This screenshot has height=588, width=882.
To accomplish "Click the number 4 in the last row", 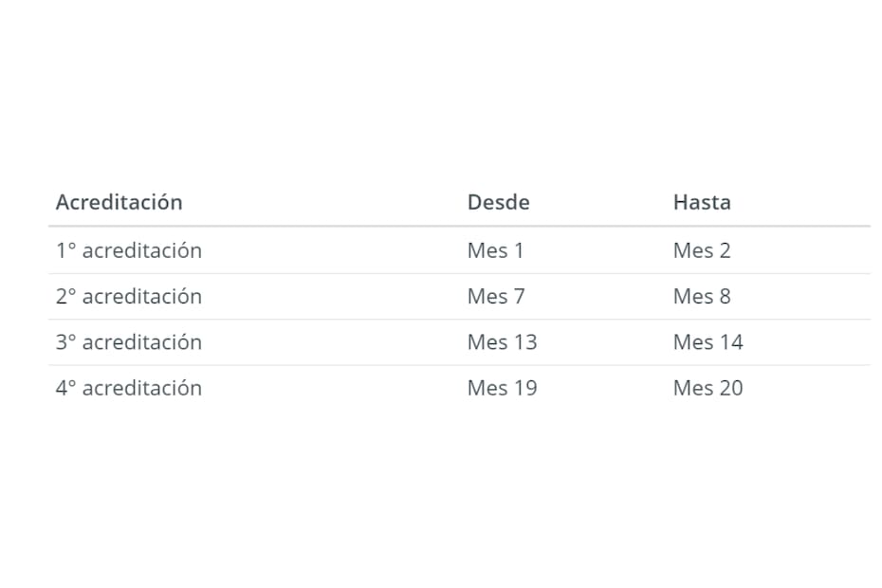I will 62,388.
